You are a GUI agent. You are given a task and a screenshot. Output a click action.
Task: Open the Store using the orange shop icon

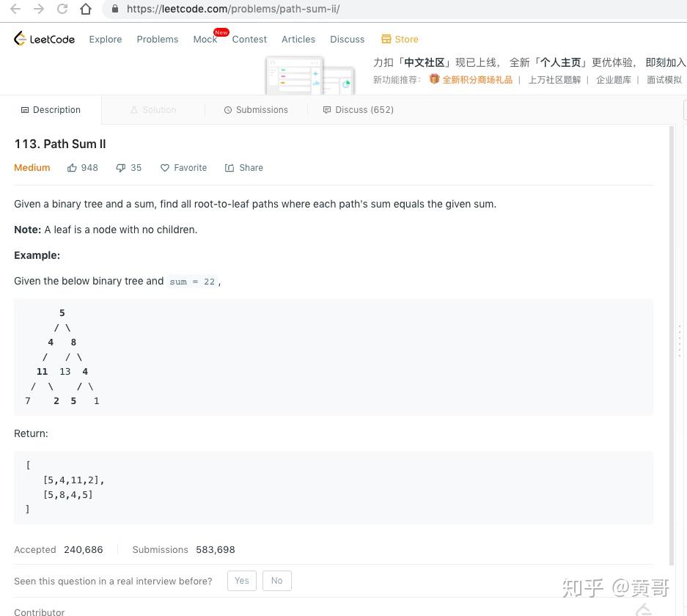click(385, 39)
